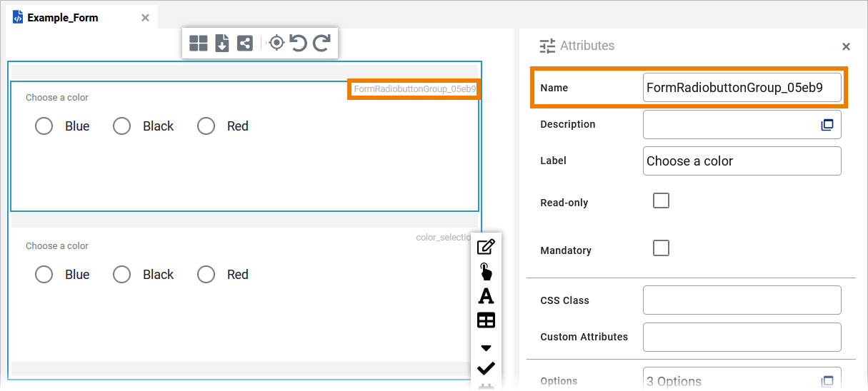Screen dimensions: 868x391
Task: Select Red radio button in second group
Action: click(x=206, y=275)
